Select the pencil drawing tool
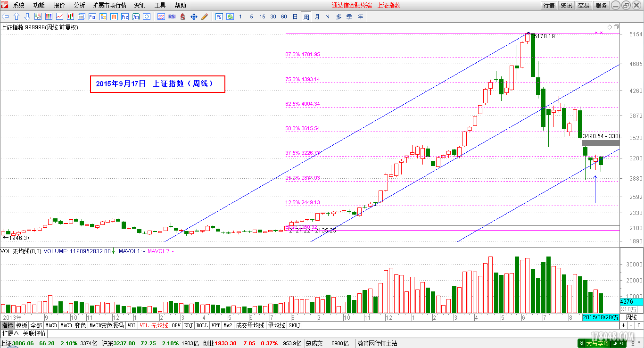Viewport: 644px width, 348px height. [x=205, y=17]
